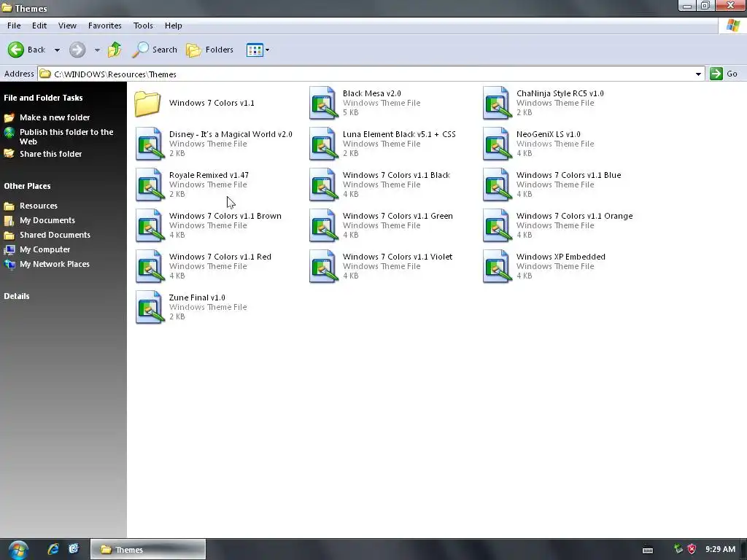The image size is (747, 560).
Task: Select Windows 7 Colors v1.1 Red theme icon
Action: [150, 266]
